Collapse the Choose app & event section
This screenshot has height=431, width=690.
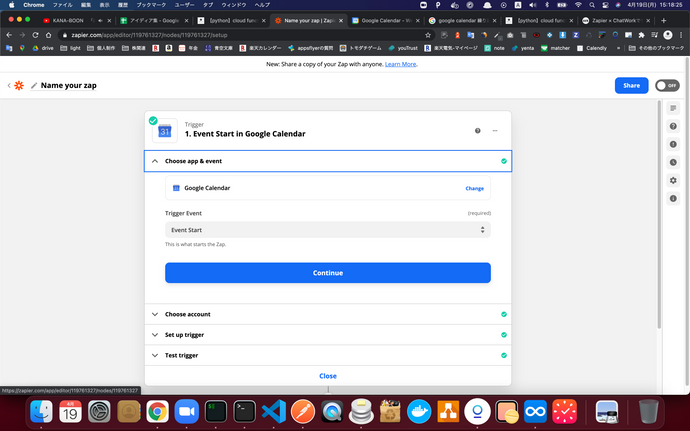click(328, 161)
